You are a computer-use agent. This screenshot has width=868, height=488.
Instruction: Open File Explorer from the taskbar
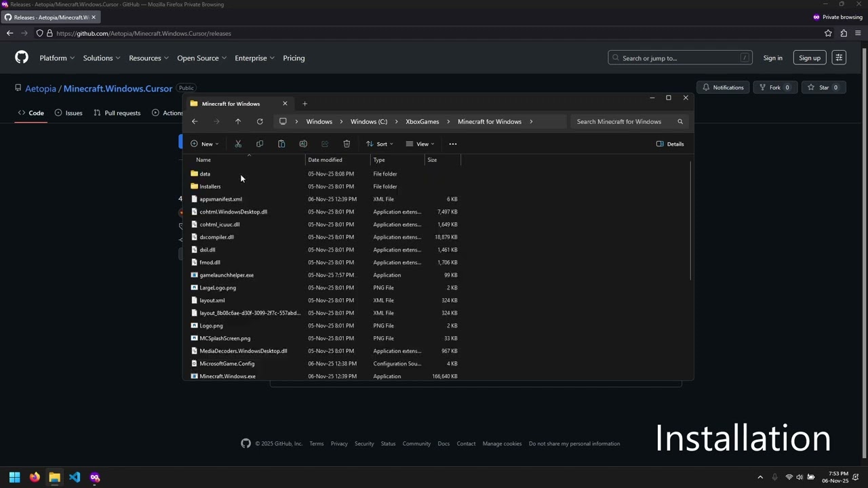coord(54,477)
